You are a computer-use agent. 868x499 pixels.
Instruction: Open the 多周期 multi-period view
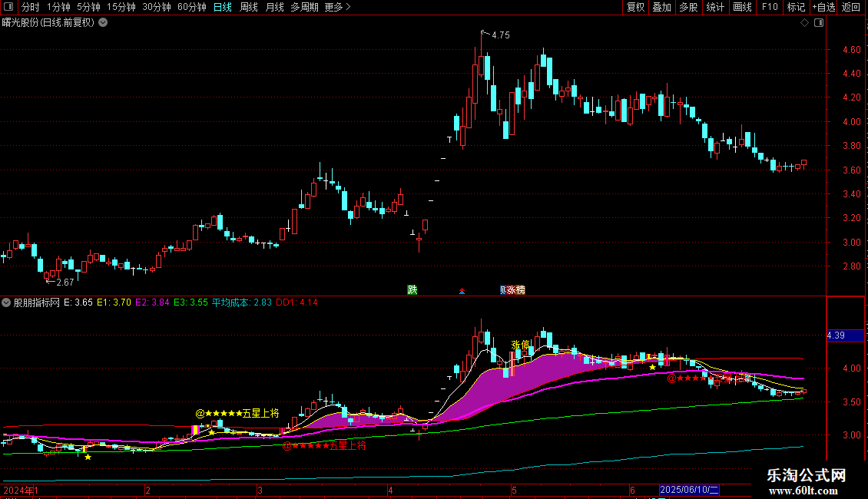pos(304,7)
